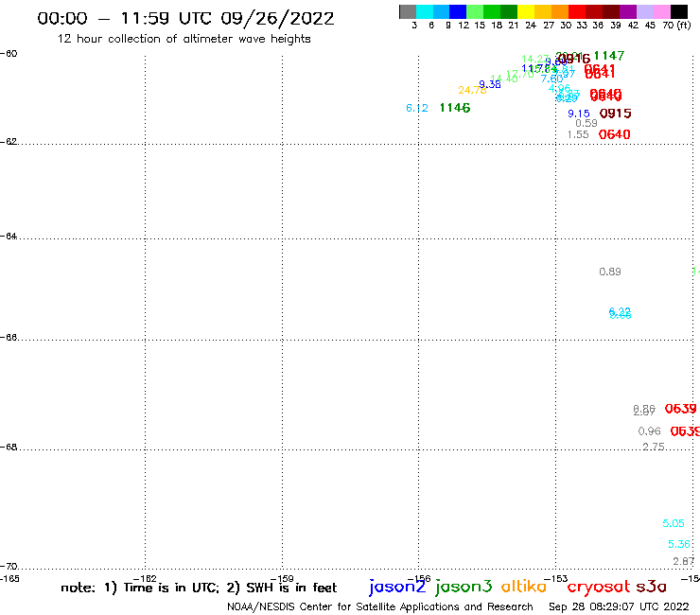Click the wave height value '6.12'

point(417,108)
